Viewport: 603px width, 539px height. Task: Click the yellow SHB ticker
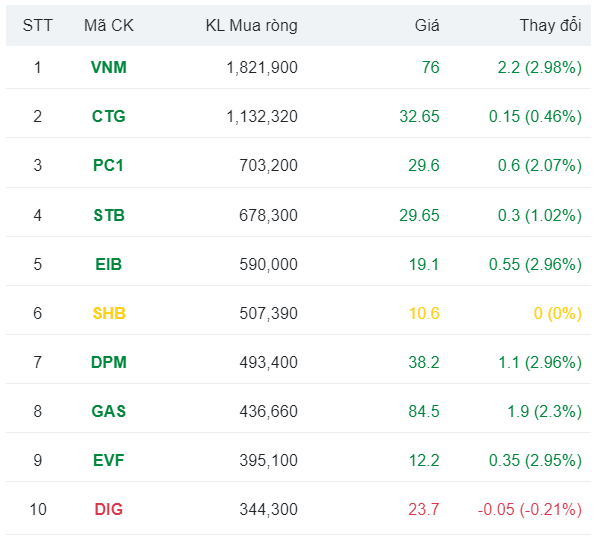108,313
